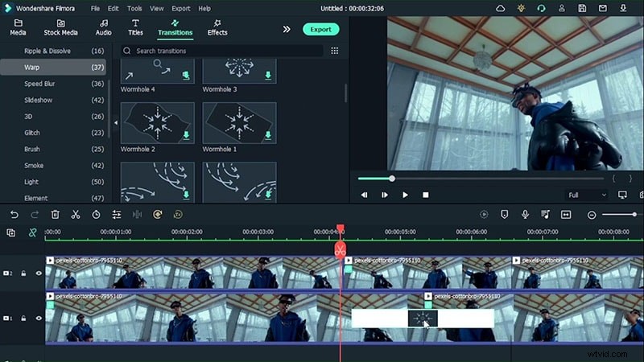The height and width of the screenshot is (362, 644).
Task: Toggle lock on video track 1
Action: coord(23,318)
